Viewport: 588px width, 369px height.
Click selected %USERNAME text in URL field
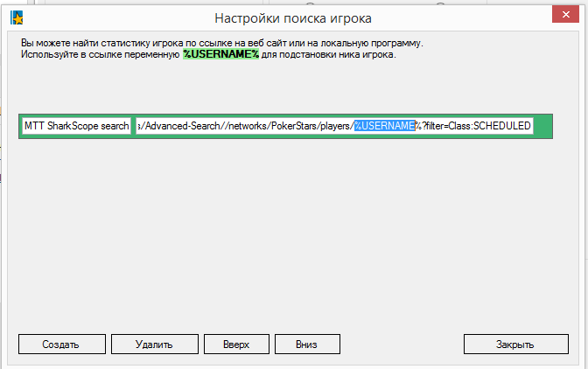385,126
